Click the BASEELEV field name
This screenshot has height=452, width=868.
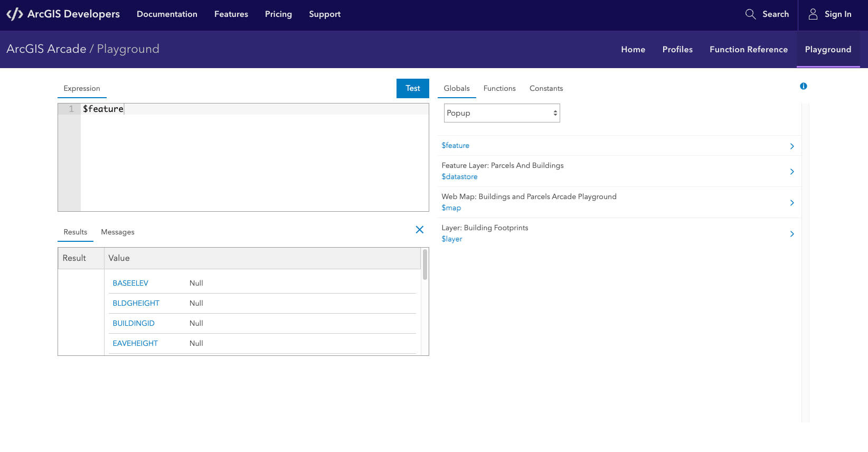[x=130, y=283]
